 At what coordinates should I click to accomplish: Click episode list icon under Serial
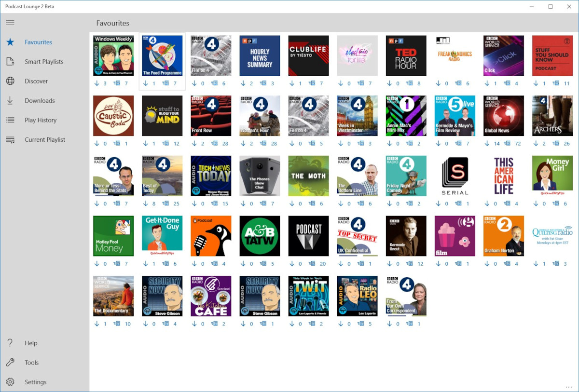pyautogui.click(x=458, y=204)
